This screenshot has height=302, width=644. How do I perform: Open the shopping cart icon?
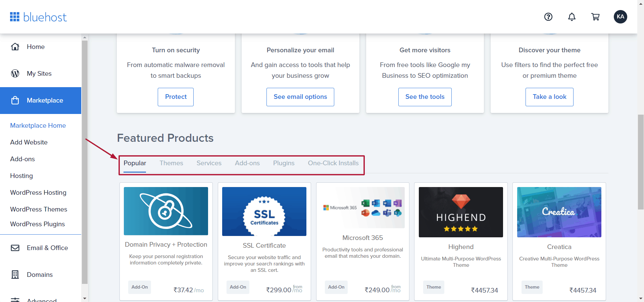point(595,17)
